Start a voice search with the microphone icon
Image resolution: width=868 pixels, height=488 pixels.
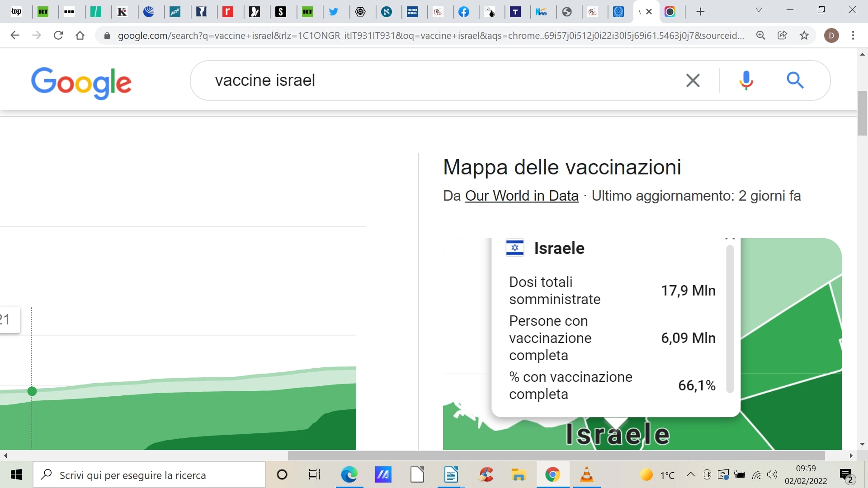pyautogui.click(x=746, y=80)
